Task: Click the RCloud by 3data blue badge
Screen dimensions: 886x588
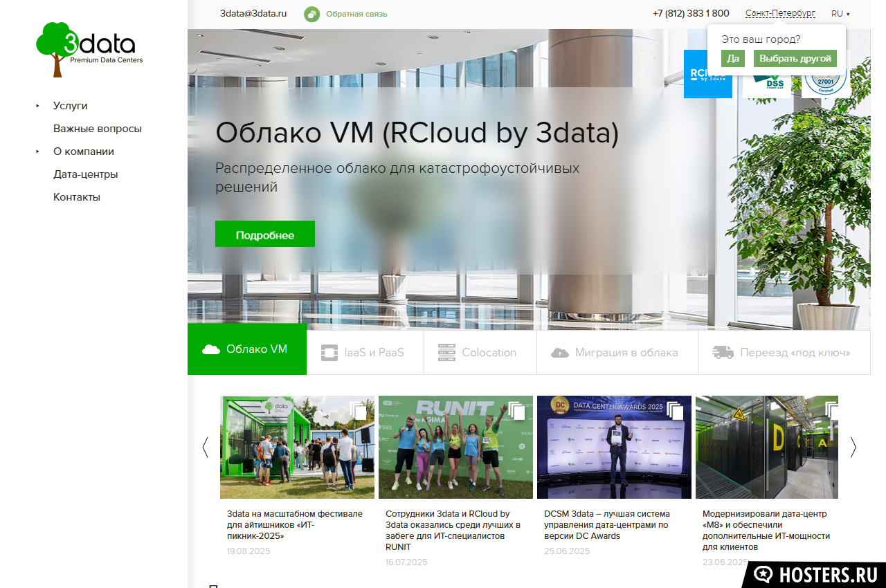Action: pyautogui.click(x=707, y=74)
